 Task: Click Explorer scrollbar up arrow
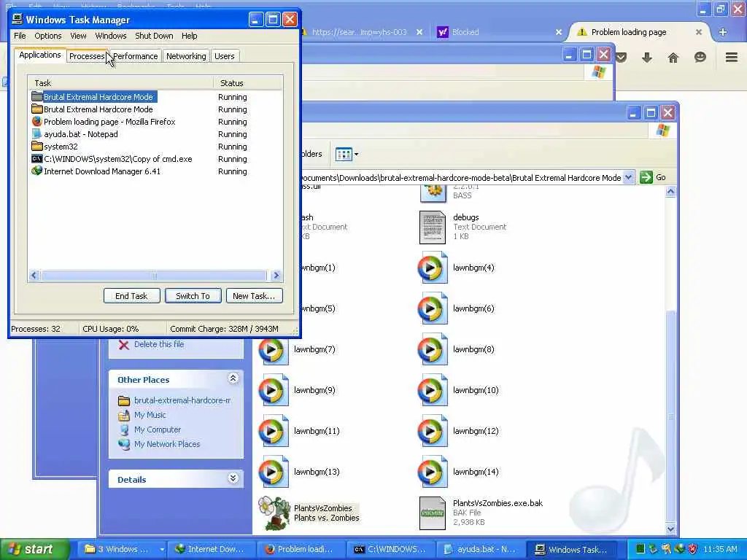click(x=670, y=192)
